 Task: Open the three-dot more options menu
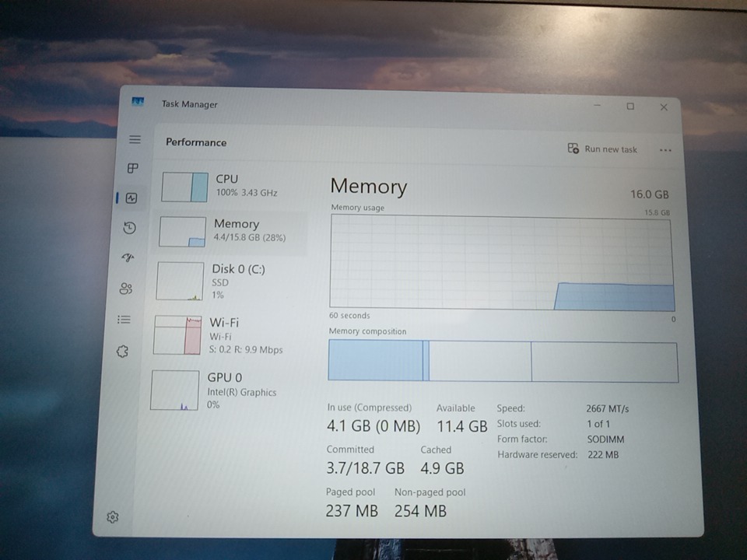click(x=665, y=150)
